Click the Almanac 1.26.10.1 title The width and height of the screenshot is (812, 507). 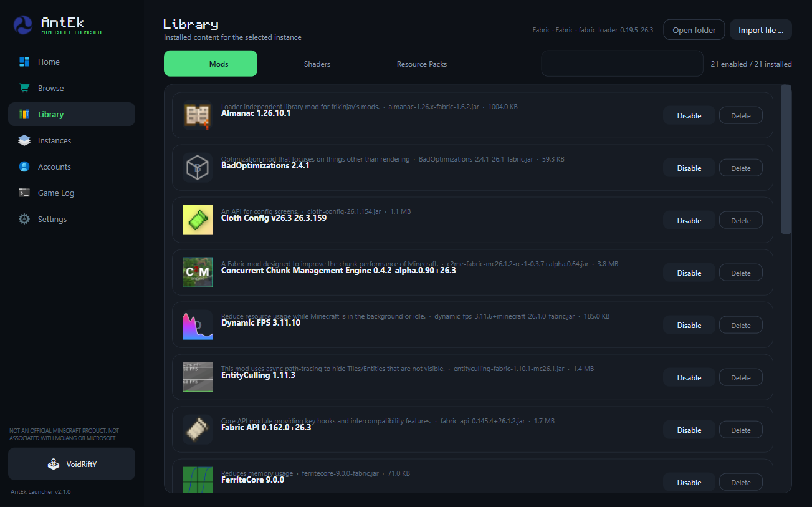pos(256,113)
